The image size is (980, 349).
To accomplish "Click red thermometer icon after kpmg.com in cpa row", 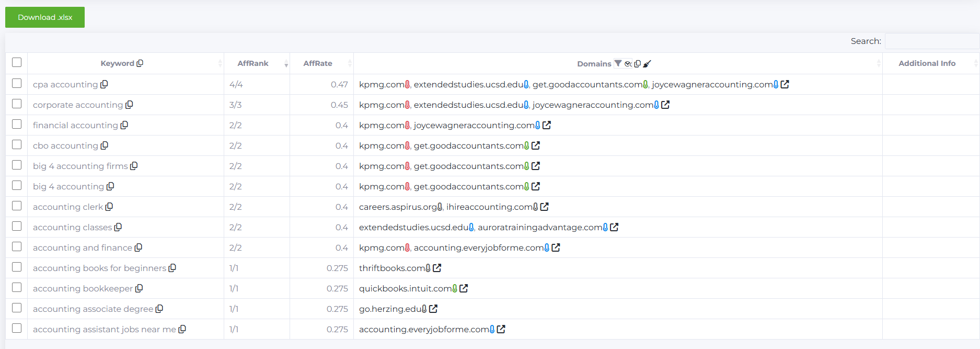I will [407, 84].
